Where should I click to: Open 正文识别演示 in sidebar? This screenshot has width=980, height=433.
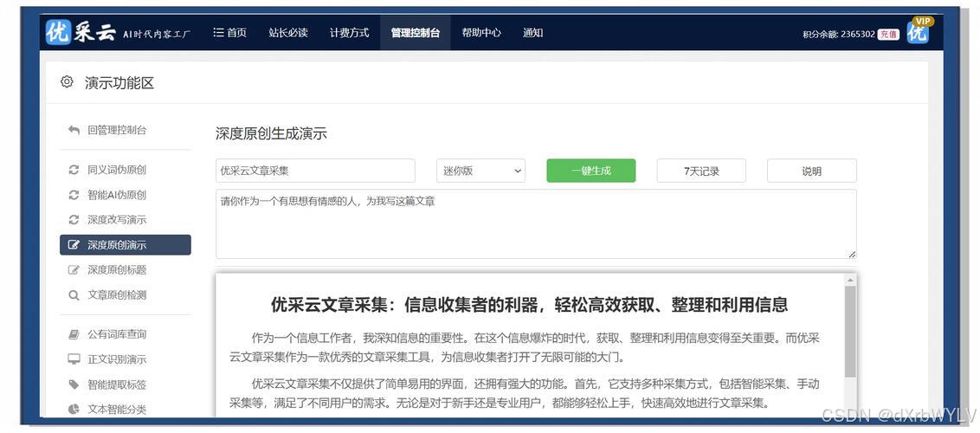(117, 359)
